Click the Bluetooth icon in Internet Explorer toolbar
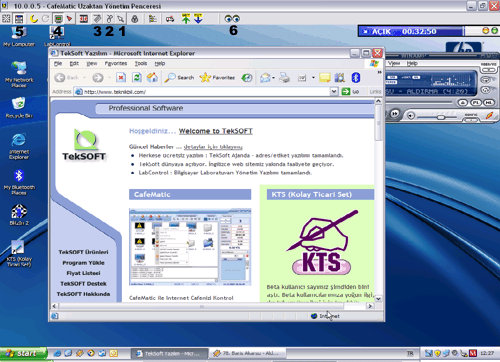500x362 pixels. 356,78
